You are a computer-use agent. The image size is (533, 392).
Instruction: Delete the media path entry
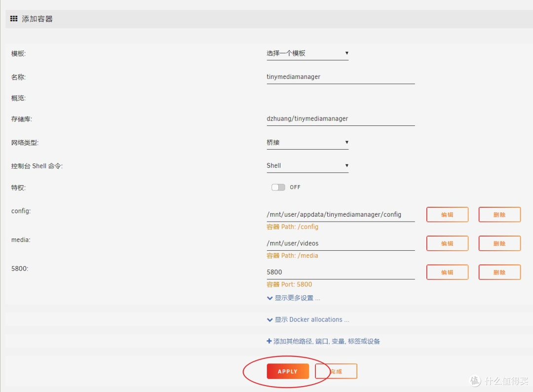[x=499, y=243]
